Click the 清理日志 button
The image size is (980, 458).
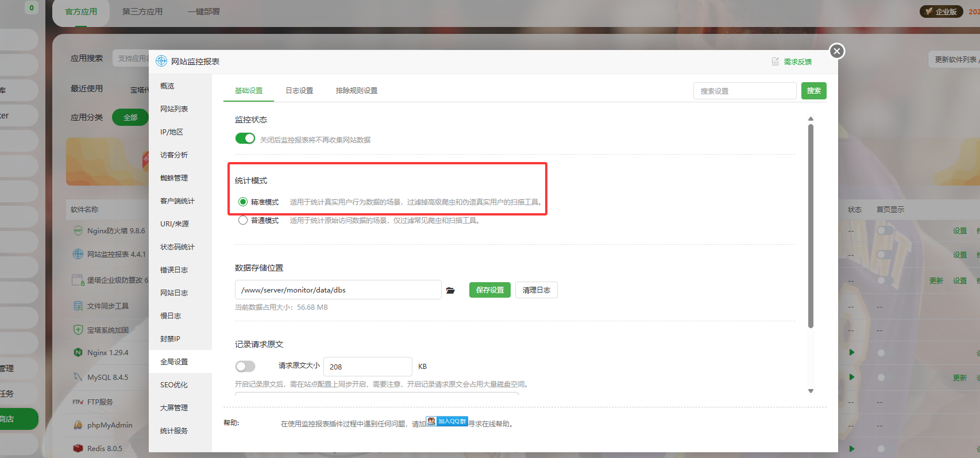(x=537, y=290)
